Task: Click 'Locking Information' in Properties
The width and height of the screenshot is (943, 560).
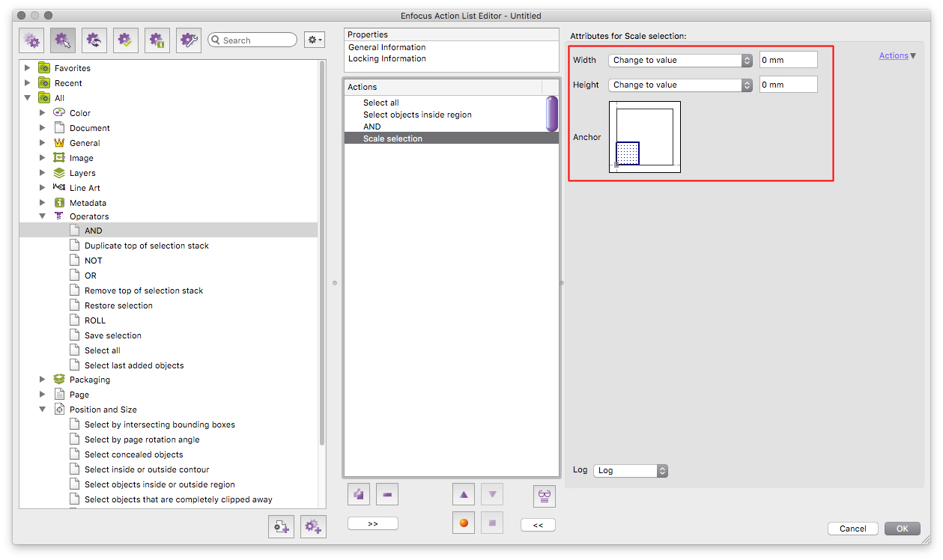Action: click(x=387, y=58)
